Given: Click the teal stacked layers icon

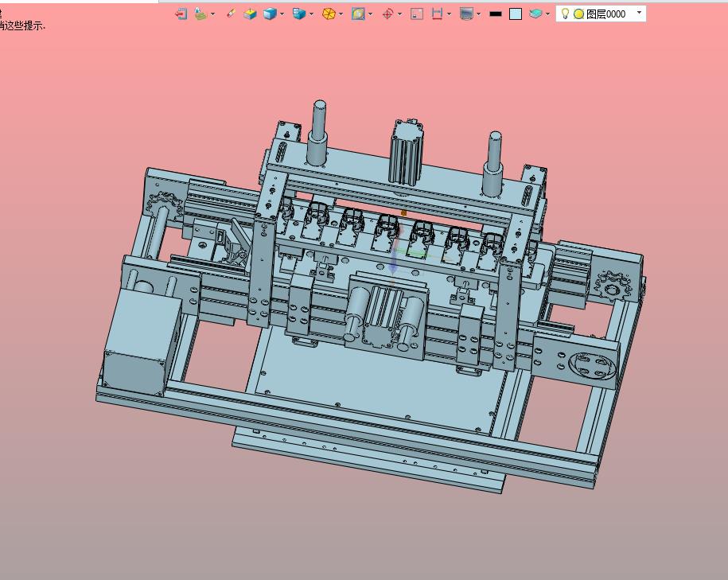Looking at the screenshot, I should point(535,14).
